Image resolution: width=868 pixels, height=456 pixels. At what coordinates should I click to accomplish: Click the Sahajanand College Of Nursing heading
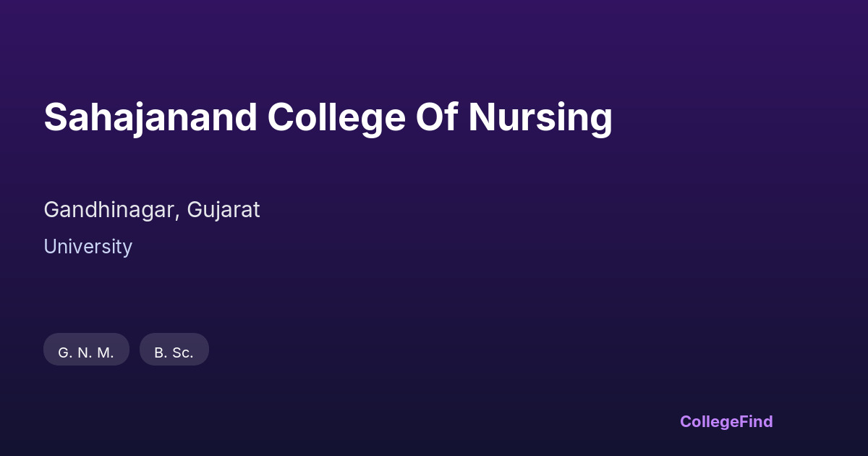click(x=328, y=117)
